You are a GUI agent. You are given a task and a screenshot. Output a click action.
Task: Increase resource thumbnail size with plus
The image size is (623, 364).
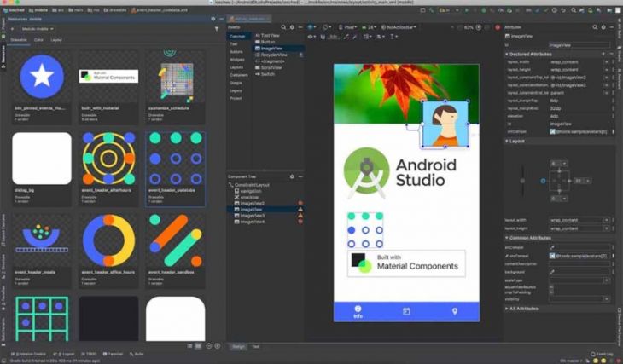click(x=218, y=346)
